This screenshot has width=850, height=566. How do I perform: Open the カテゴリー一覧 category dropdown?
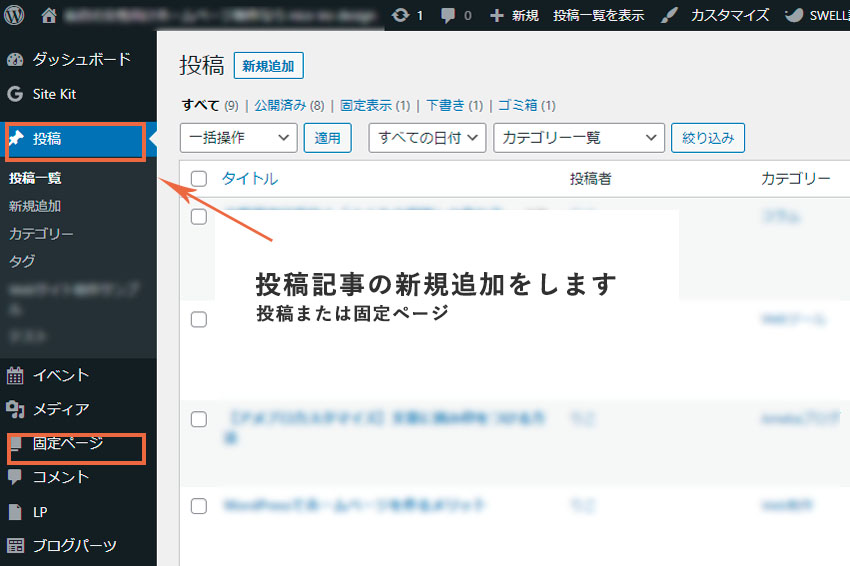pyautogui.click(x=579, y=138)
